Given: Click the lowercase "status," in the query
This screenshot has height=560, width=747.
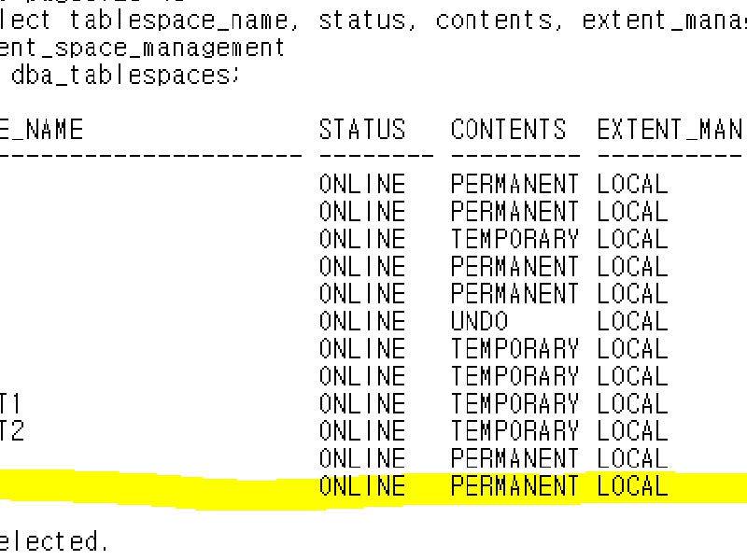Looking at the screenshot, I should click(x=367, y=21).
